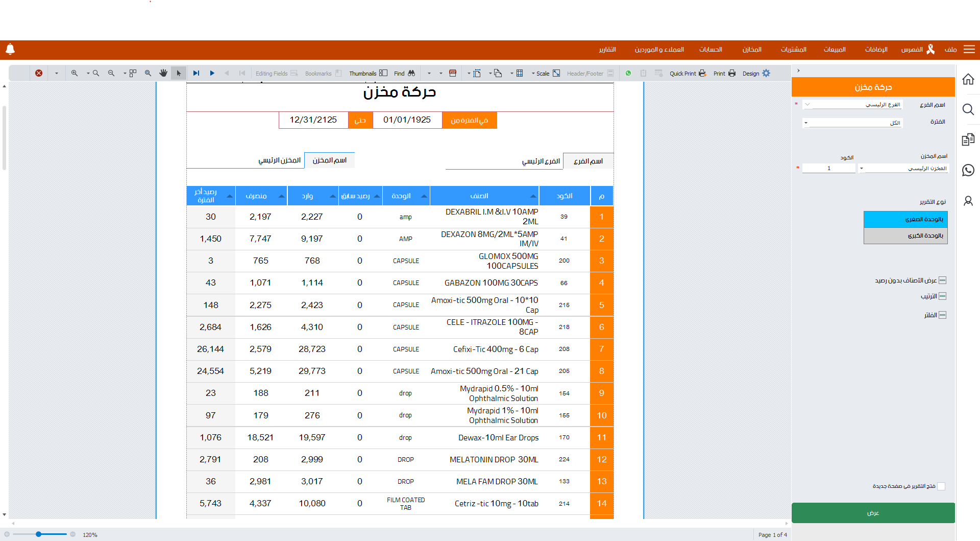Toggle the 'الترتيب' checkbox
980x541 pixels.
click(943, 296)
